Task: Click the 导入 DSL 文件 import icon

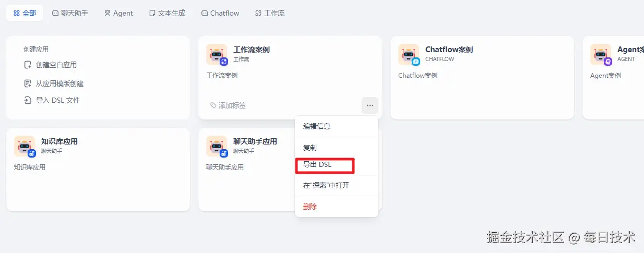Action: tap(28, 100)
